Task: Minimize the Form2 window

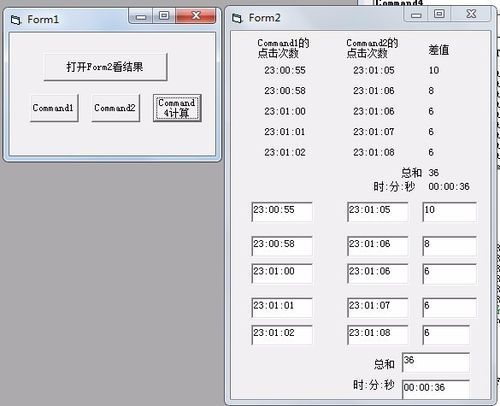Action: pyautogui.click(x=416, y=15)
